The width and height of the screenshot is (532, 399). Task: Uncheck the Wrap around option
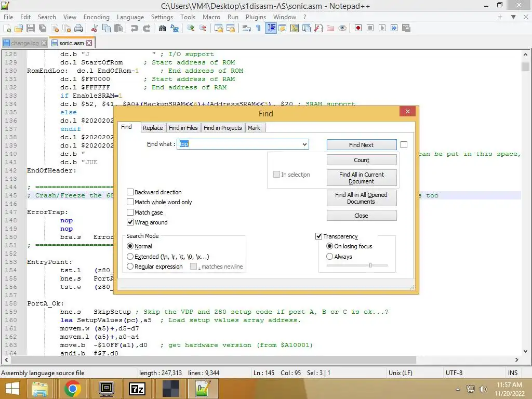pos(130,222)
